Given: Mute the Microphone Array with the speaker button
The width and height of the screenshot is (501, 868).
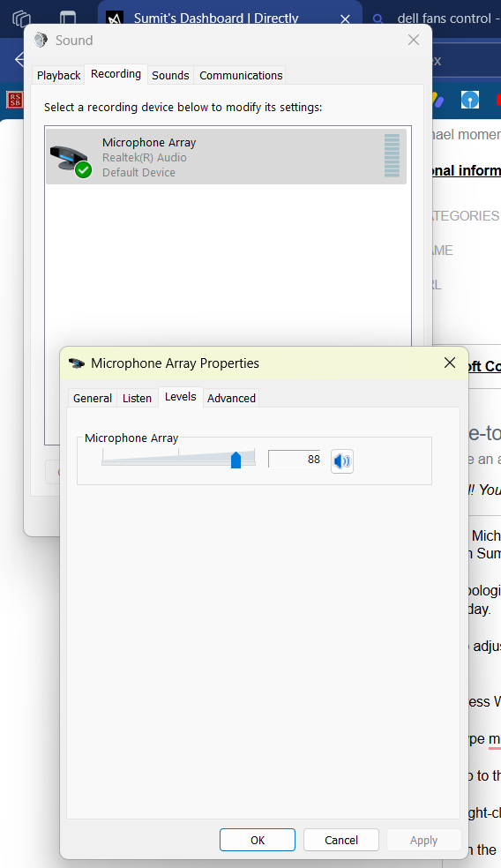Looking at the screenshot, I should click(342, 460).
